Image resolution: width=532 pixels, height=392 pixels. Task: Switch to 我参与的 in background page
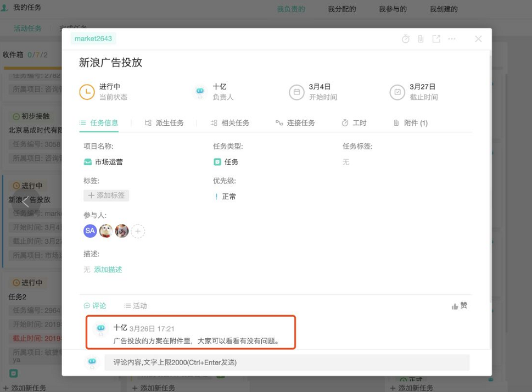pyautogui.click(x=393, y=9)
